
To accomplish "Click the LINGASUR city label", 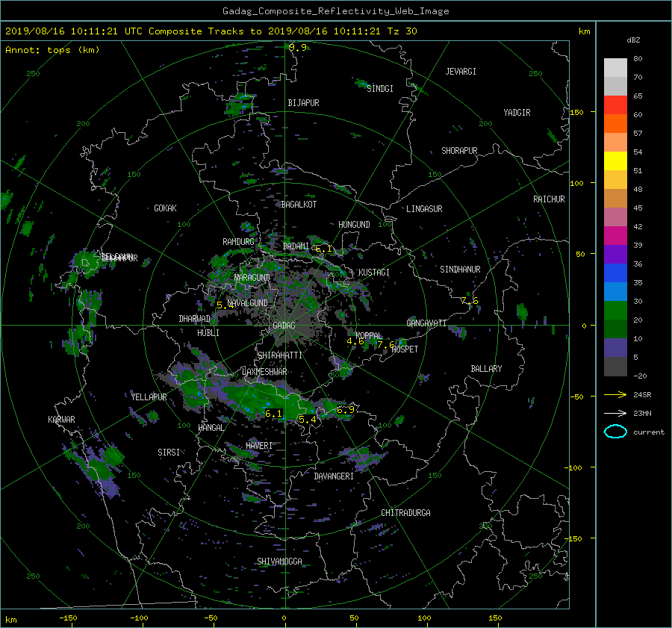I will [x=424, y=209].
